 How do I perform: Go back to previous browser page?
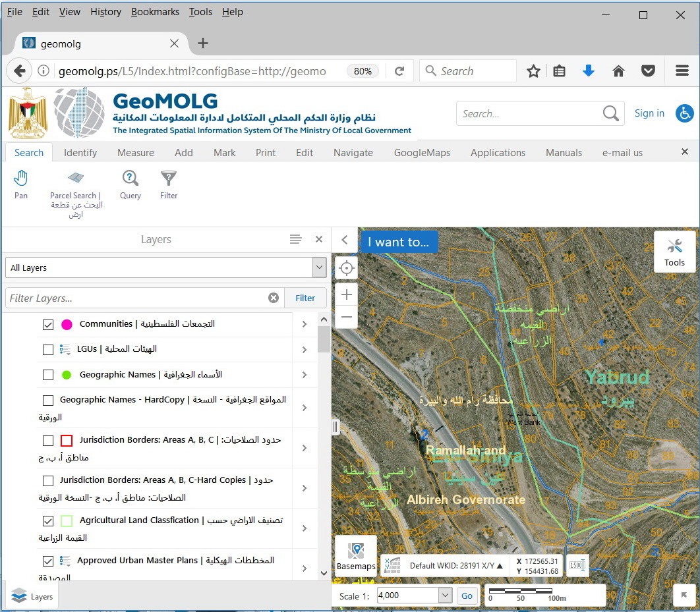(x=19, y=71)
